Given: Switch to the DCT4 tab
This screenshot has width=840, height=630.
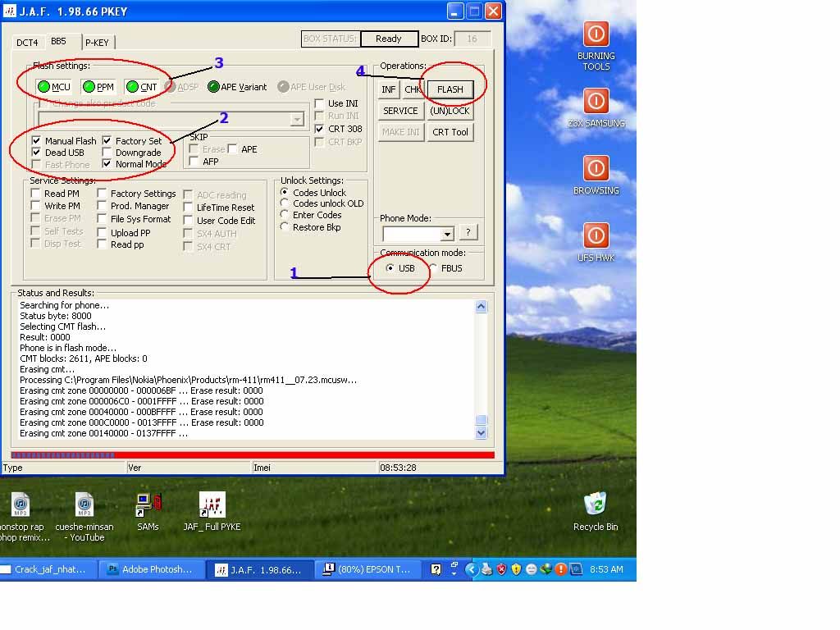Looking at the screenshot, I should 27,43.
